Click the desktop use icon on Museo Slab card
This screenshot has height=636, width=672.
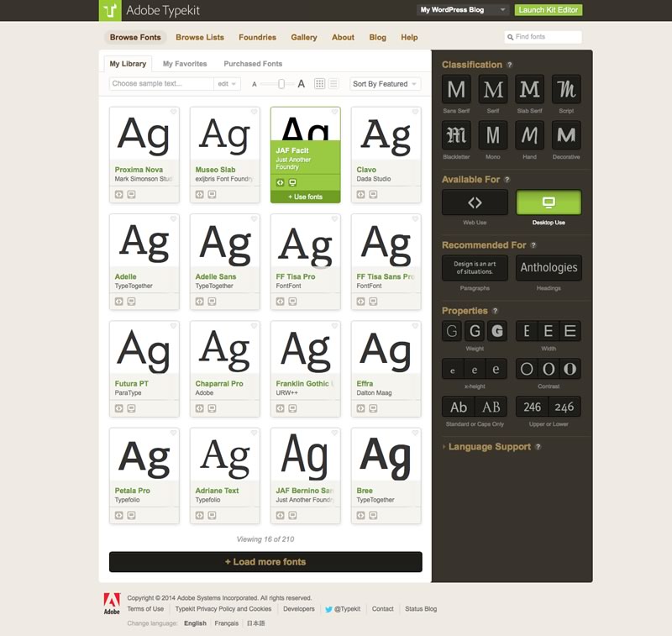click(x=212, y=195)
